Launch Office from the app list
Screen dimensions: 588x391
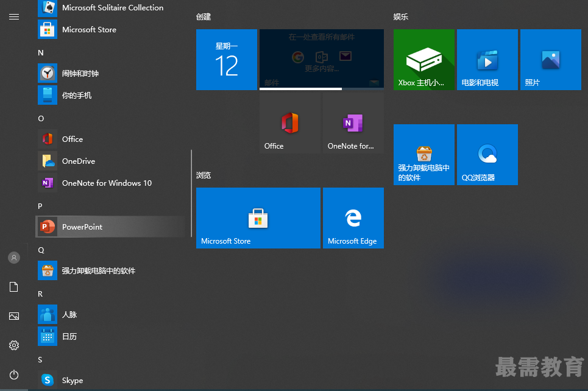(x=111, y=139)
